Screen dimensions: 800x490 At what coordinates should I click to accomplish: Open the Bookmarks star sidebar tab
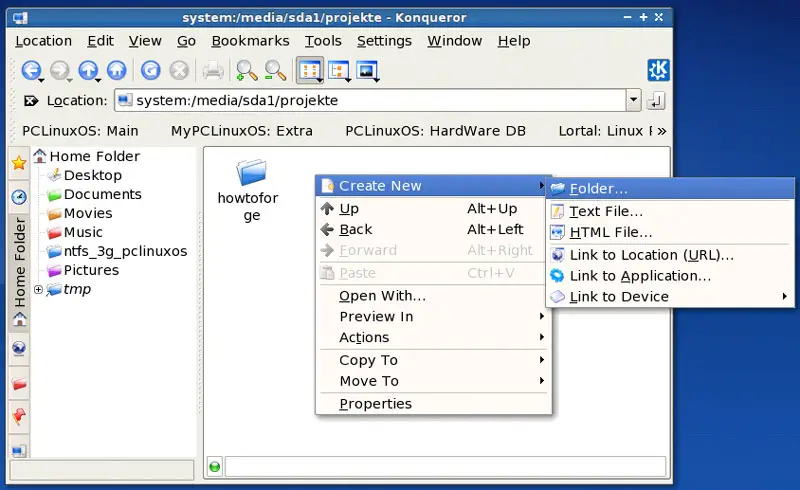point(19,163)
